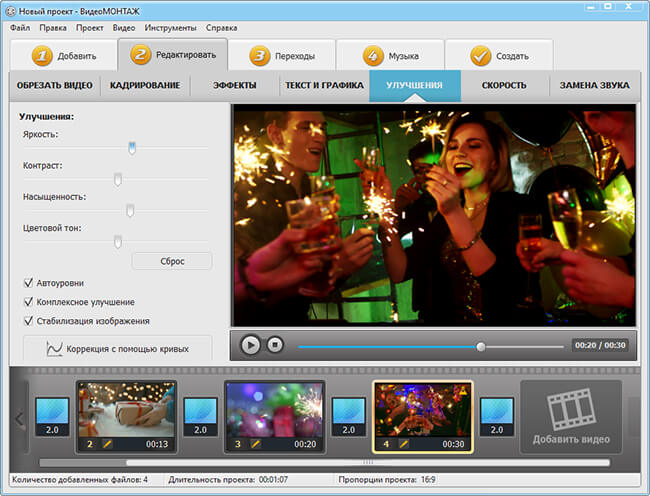Open the Видео menu

124,28
